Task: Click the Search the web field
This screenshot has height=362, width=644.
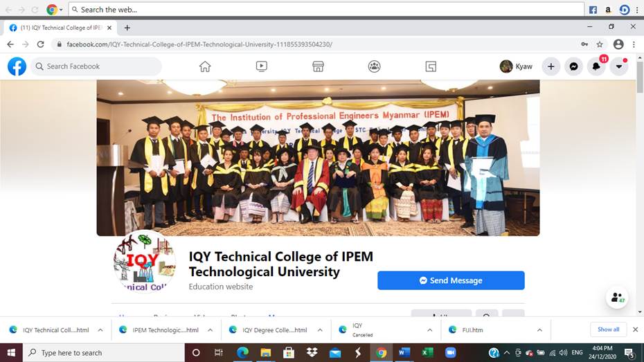Action: pos(327,10)
